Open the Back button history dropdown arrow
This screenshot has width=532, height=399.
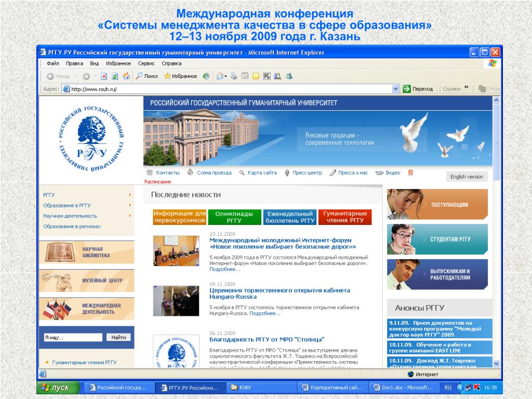point(76,76)
